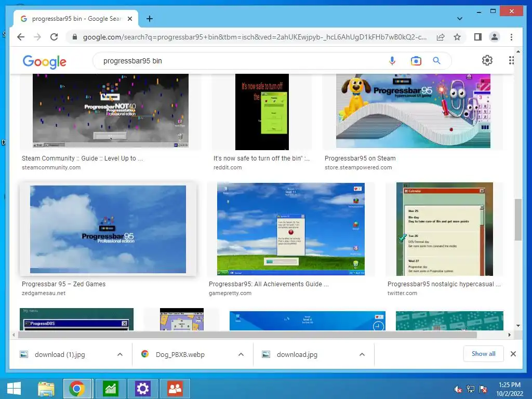Open the green chart app in taskbar
Image resolution: width=532 pixels, height=399 pixels.
(x=110, y=389)
